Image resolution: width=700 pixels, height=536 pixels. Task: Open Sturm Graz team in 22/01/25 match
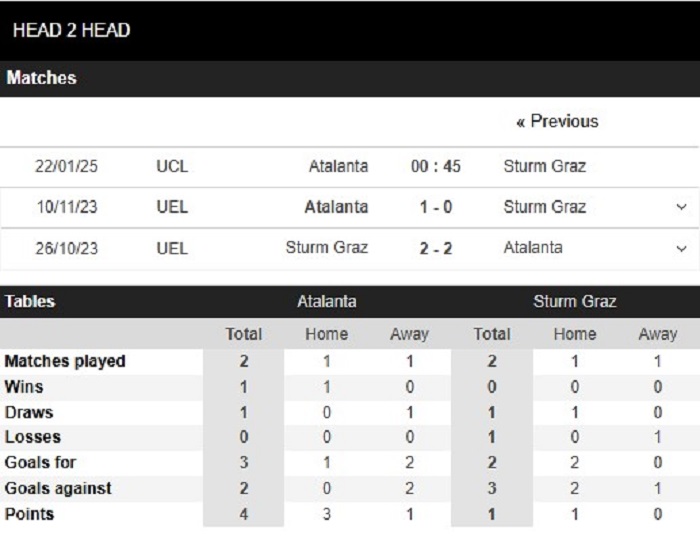point(545,166)
